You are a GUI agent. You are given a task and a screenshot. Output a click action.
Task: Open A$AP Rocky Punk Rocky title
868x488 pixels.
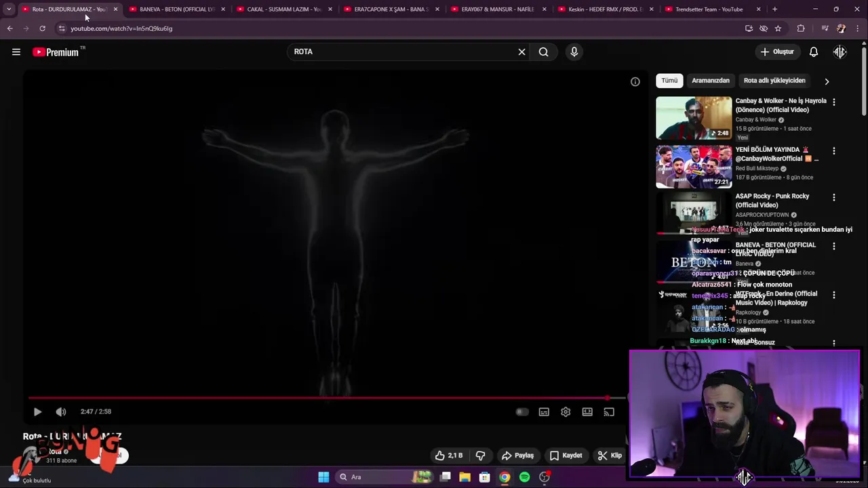click(772, 201)
